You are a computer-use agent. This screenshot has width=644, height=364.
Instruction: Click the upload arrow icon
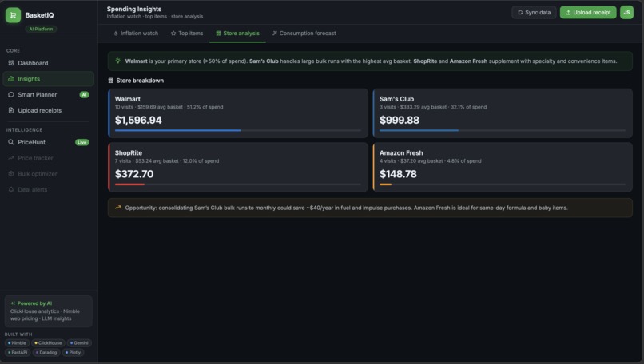(568, 13)
